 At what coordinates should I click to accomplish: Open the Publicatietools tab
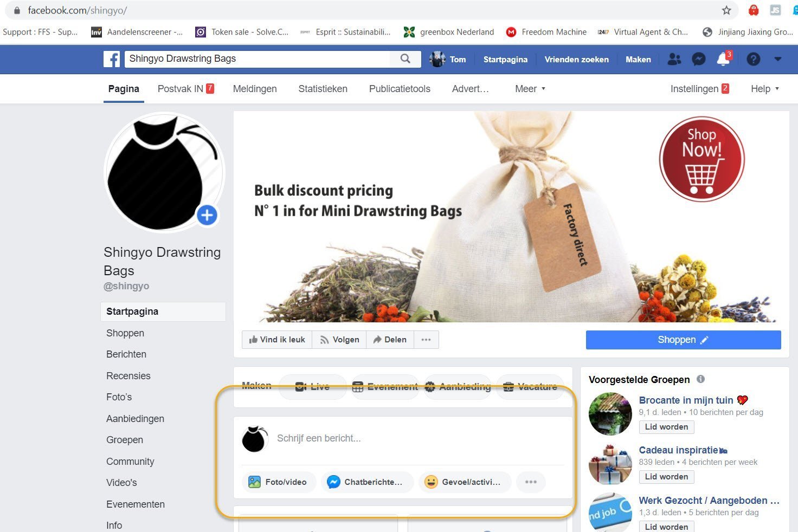pos(400,89)
